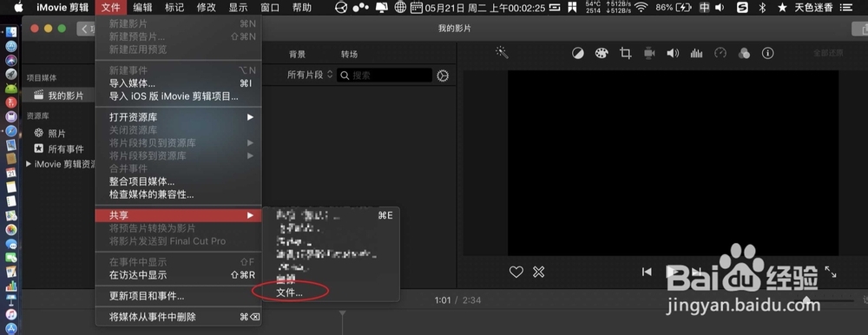The height and width of the screenshot is (335, 868).
Task: Open the 所有片段 filter dropdown
Action: coord(310,75)
